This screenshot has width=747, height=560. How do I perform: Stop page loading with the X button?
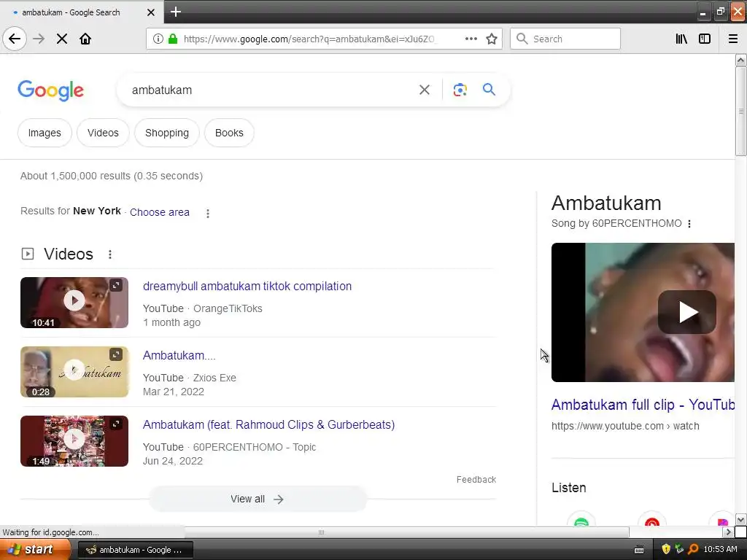coord(62,39)
